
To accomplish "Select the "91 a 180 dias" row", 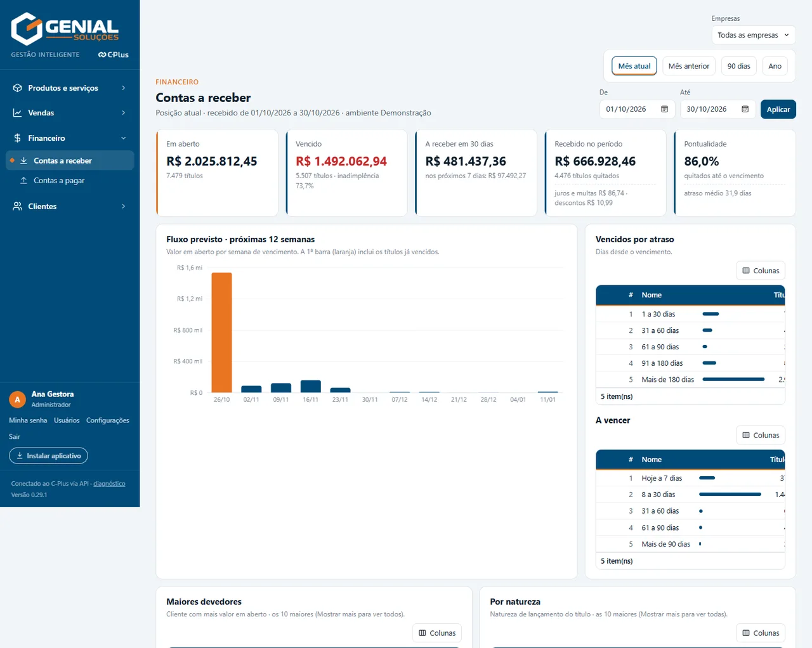I will pos(690,363).
